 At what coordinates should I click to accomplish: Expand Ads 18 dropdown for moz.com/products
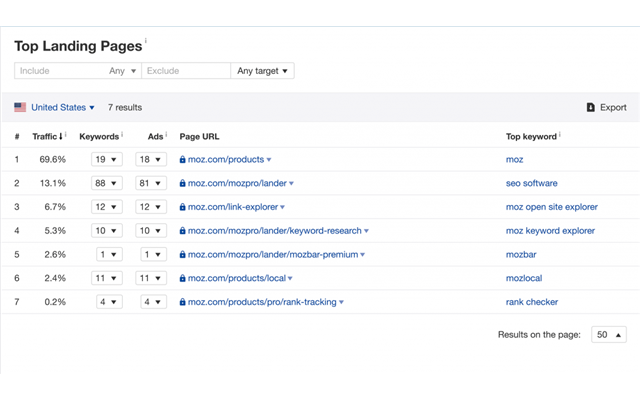point(150,159)
